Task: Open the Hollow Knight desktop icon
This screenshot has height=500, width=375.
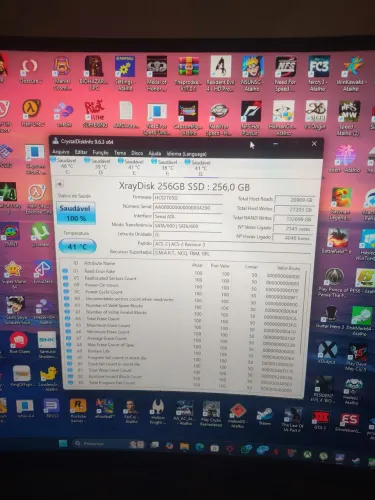Action: (157, 412)
